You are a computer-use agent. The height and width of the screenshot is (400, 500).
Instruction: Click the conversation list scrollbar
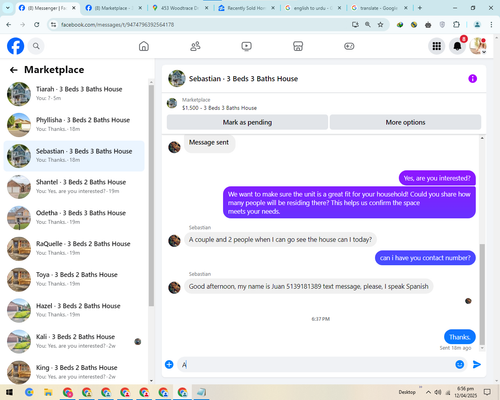point(151,195)
